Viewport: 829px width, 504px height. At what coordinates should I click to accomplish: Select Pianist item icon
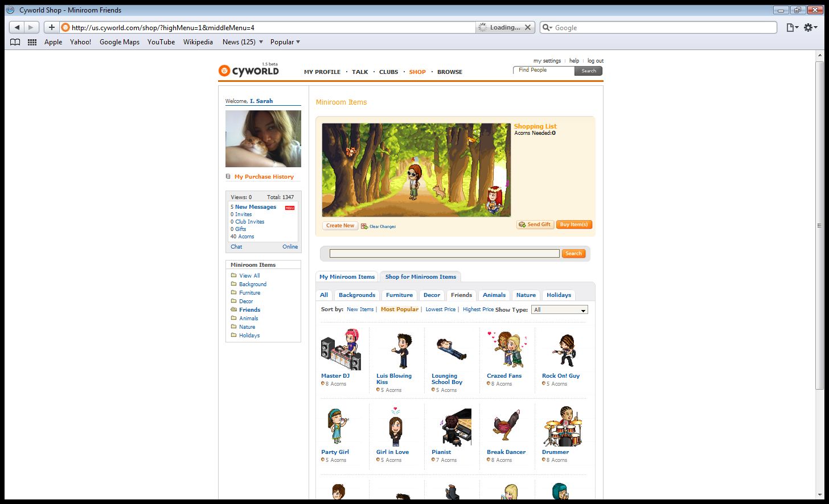(456, 427)
